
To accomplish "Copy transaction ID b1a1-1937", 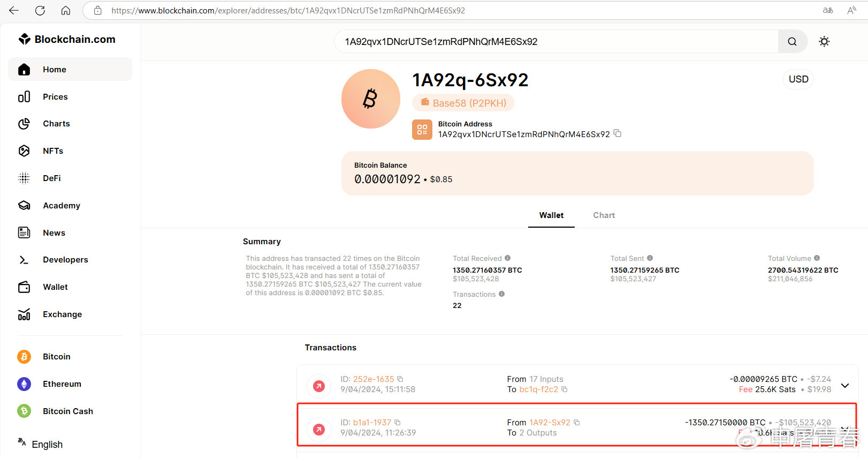I will click(398, 423).
